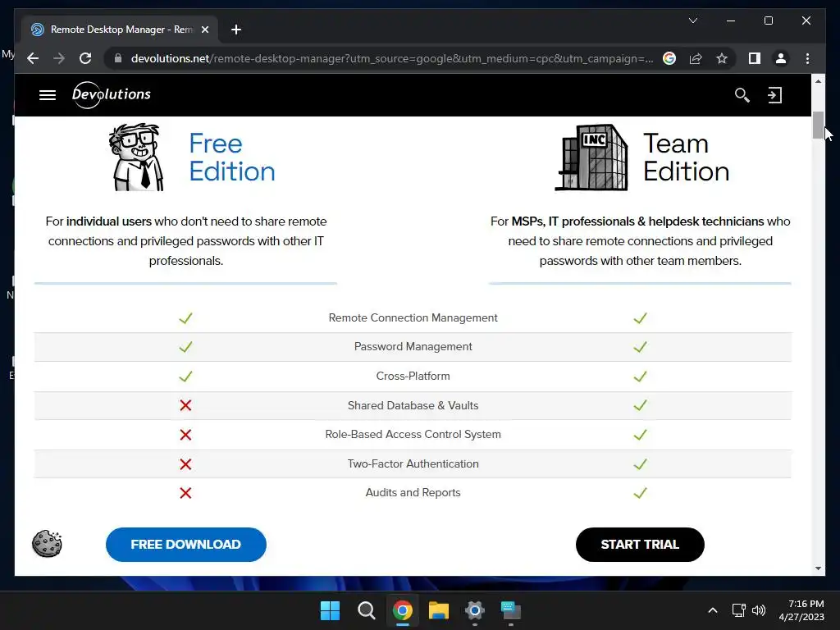Open the volume tray icon
Viewport: 840px width, 630px height.
coord(759,610)
